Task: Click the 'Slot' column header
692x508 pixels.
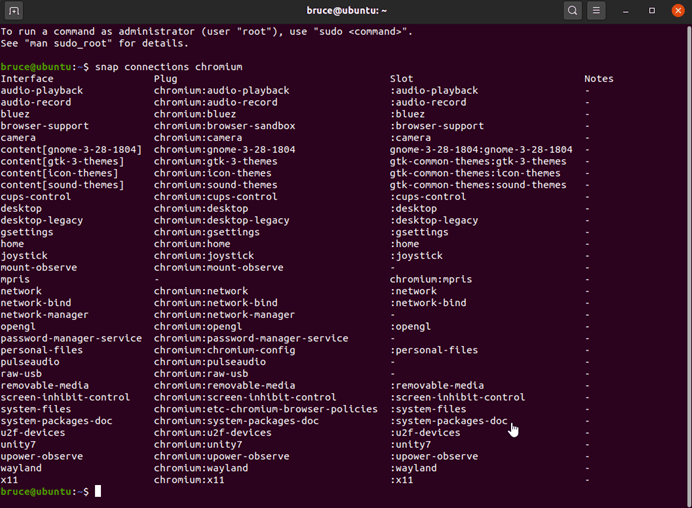Action: click(x=401, y=79)
